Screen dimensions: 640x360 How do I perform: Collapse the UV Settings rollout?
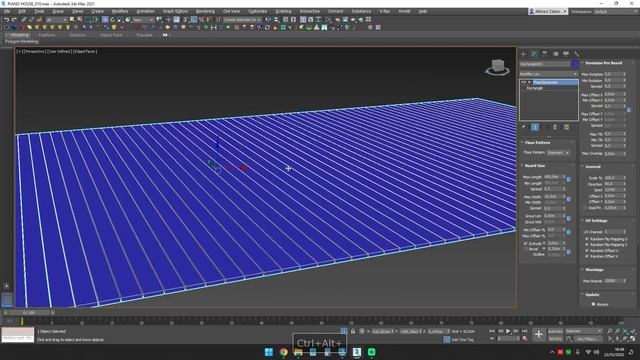596,221
